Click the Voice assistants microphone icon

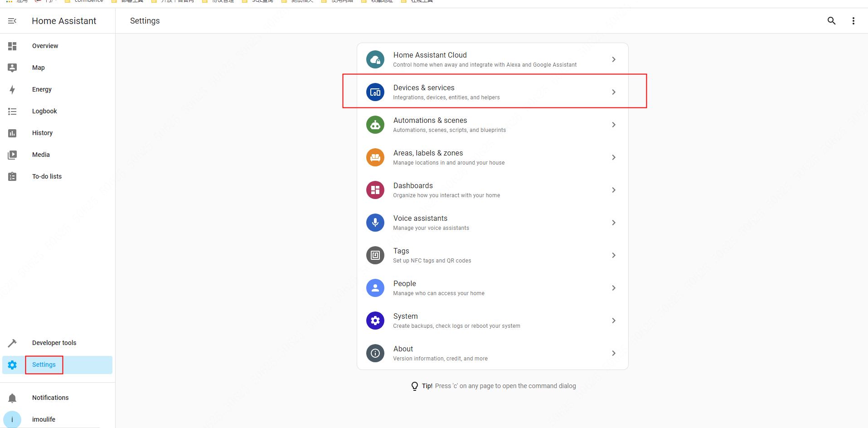point(375,223)
